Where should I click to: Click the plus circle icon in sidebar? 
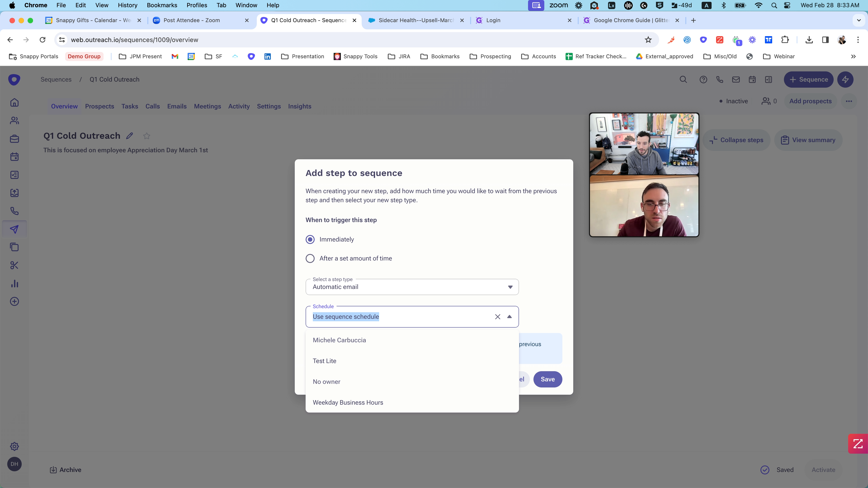(14, 301)
